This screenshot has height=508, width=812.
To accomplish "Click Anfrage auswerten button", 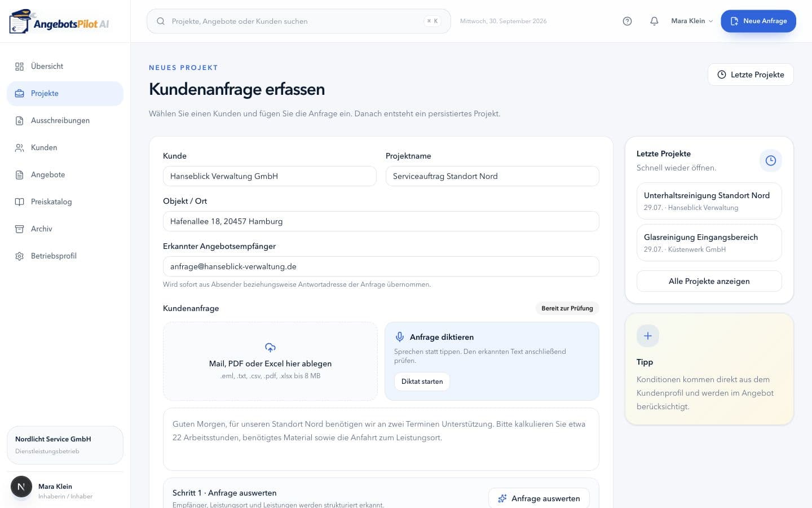I will pos(539,498).
